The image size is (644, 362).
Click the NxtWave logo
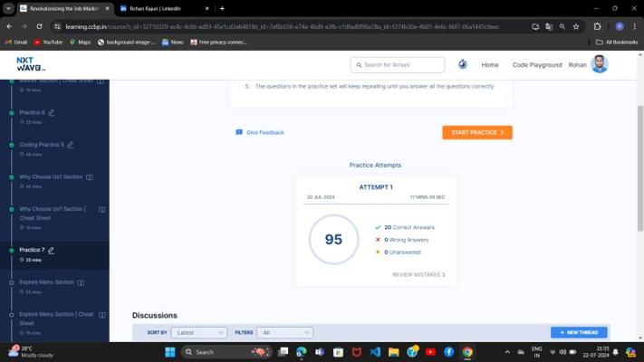(30, 64)
